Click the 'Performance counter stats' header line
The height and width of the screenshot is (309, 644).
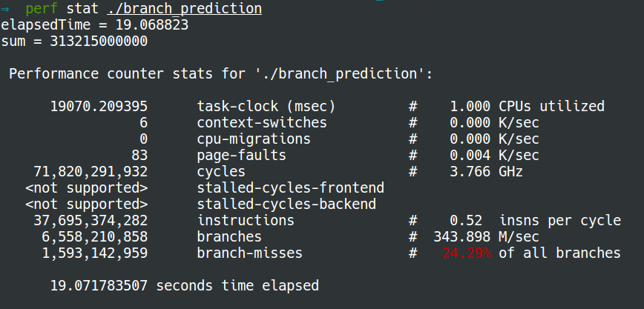220,74
